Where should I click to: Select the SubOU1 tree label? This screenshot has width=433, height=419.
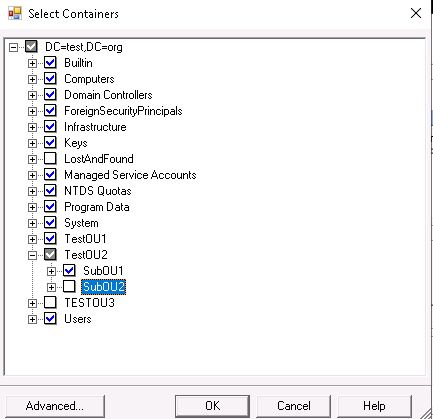(103, 271)
